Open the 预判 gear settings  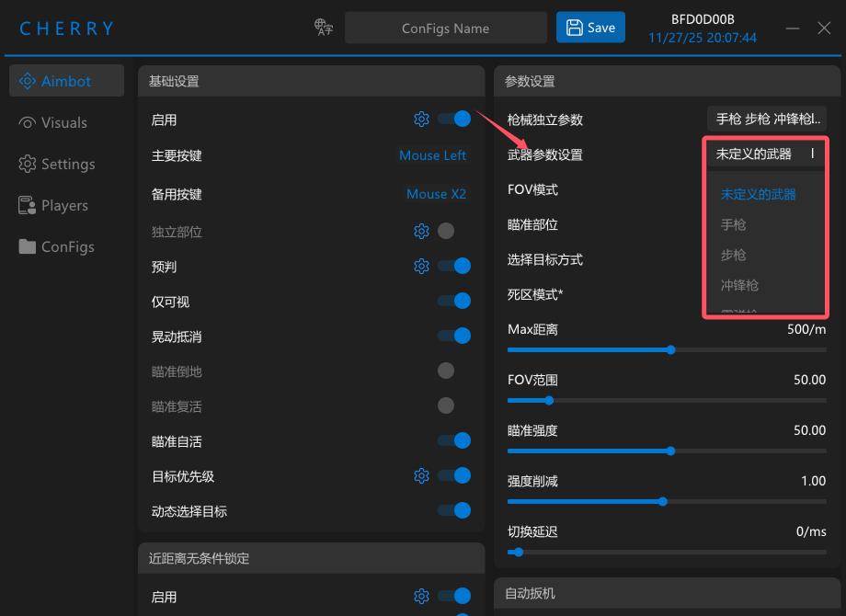[x=421, y=266]
